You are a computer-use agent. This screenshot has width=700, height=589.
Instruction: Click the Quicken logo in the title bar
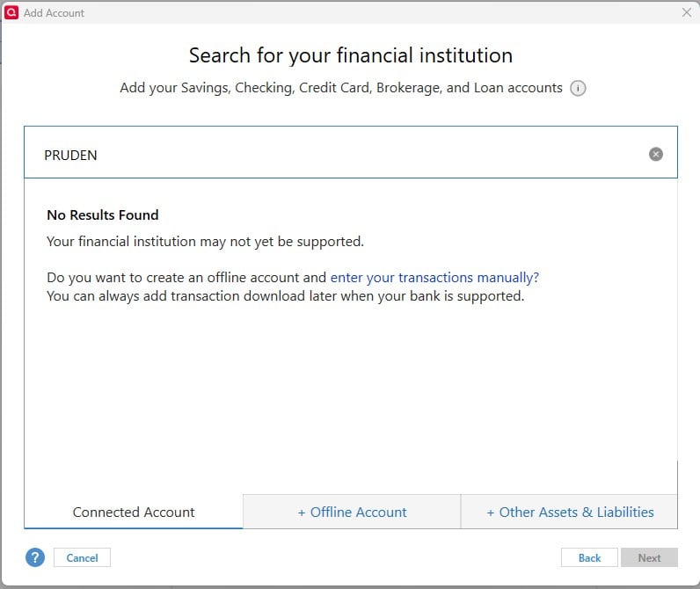[x=11, y=12]
